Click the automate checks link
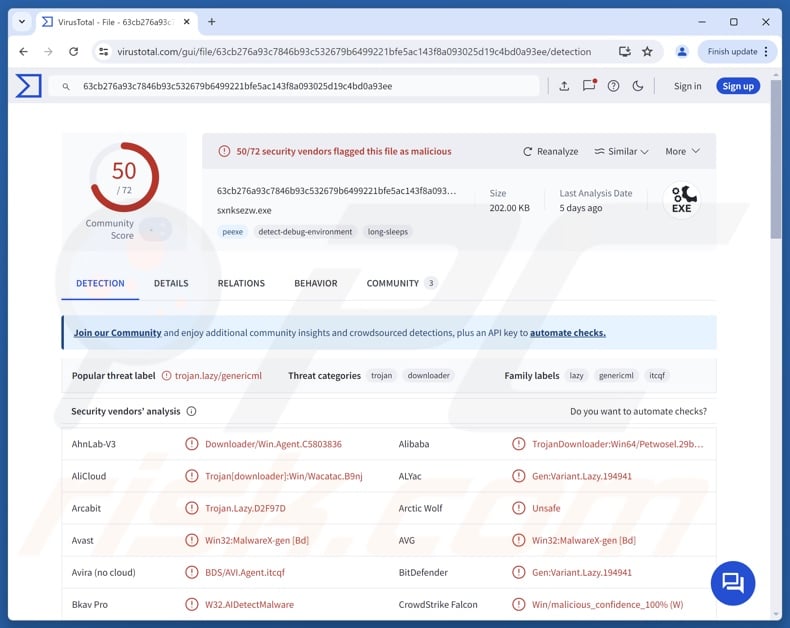 pos(567,333)
